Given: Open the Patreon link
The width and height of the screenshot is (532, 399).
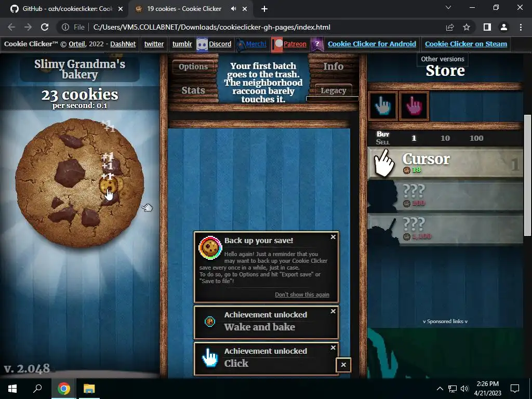Looking at the screenshot, I should [295, 44].
